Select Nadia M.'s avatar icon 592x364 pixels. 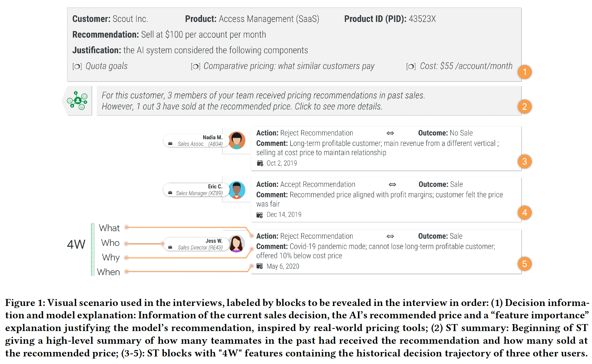coord(237,140)
